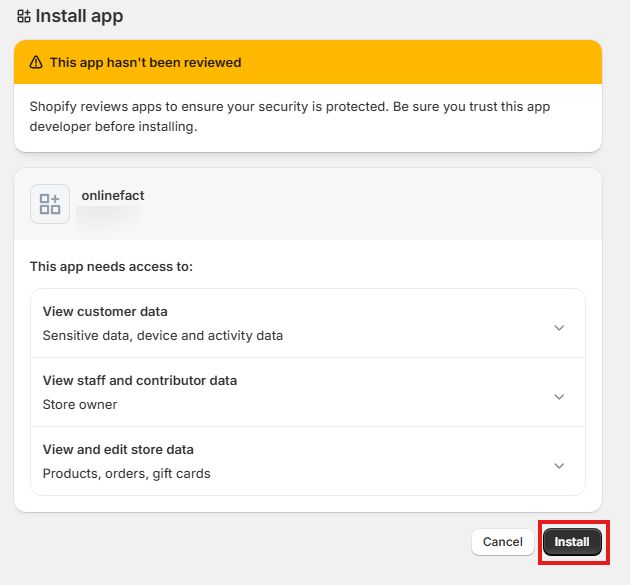Click the Cancel button
630x585 pixels.
point(503,542)
